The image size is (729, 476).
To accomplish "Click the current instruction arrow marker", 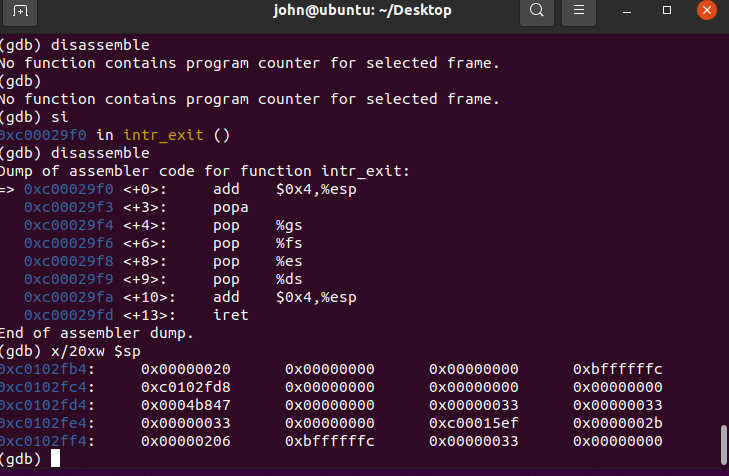I will pos(8,189).
